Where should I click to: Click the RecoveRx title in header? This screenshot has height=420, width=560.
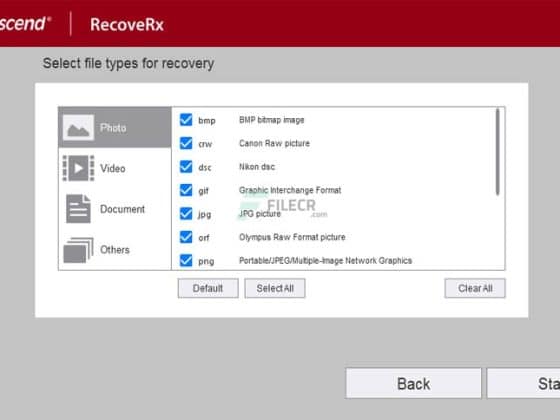coord(127,25)
